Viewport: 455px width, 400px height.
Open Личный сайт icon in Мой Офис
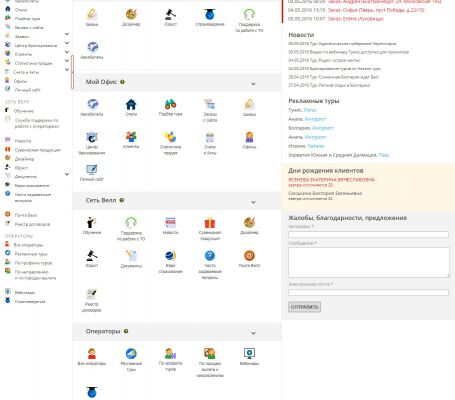click(x=92, y=169)
